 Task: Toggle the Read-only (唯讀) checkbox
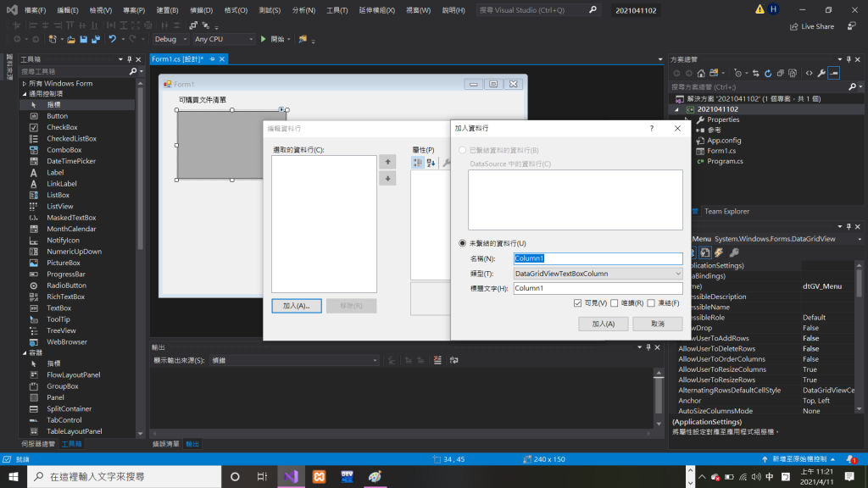click(615, 303)
